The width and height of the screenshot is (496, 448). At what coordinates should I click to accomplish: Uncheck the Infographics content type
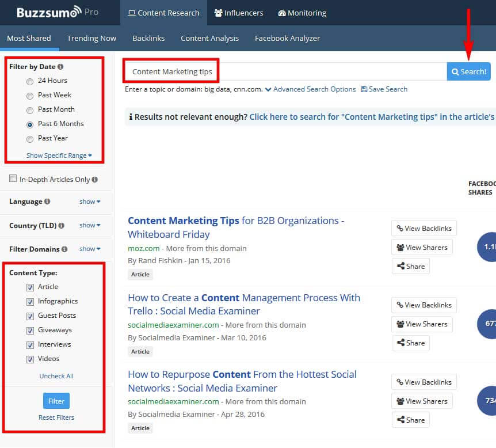[x=30, y=302]
